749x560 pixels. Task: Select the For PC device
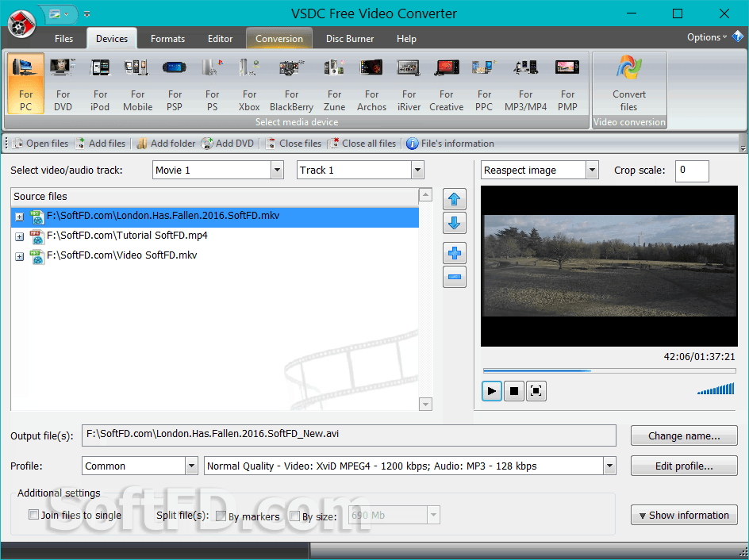point(26,83)
